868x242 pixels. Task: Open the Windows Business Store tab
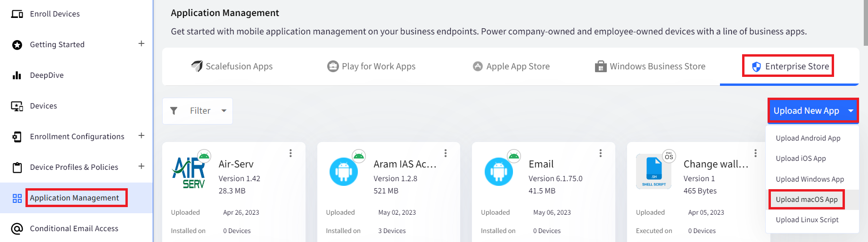[650, 67]
